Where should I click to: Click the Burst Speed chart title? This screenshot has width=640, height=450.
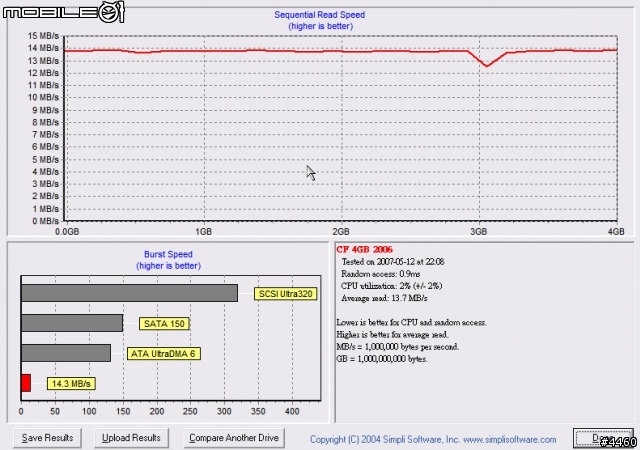(x=168, y=254)
